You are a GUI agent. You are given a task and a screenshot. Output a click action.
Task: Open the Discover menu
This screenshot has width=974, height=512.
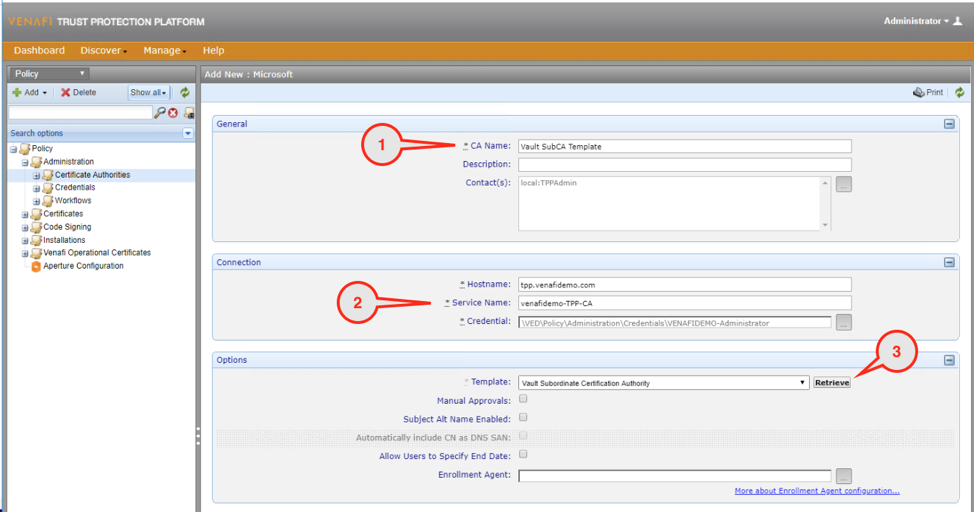103,50
